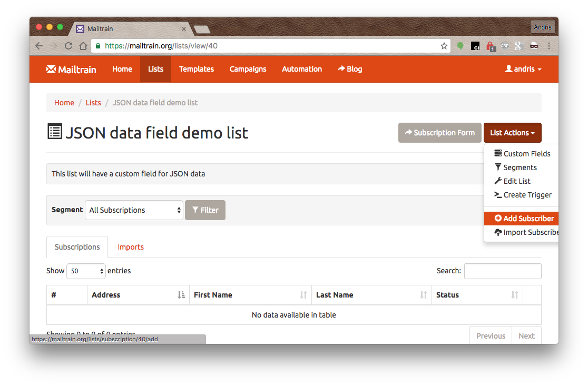The height and width of the screenshot is (386, 588).
Task: Click the browser forward arrow
Action: [54, 46]
